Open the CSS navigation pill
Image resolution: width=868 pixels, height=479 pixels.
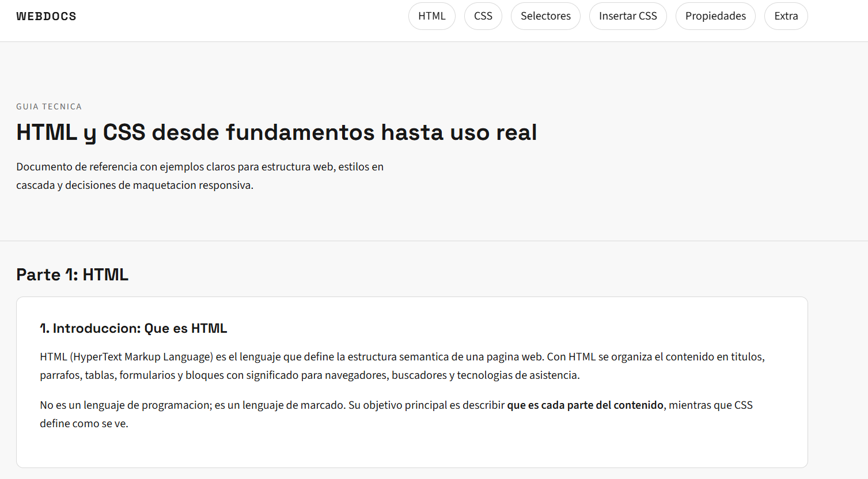483,16
